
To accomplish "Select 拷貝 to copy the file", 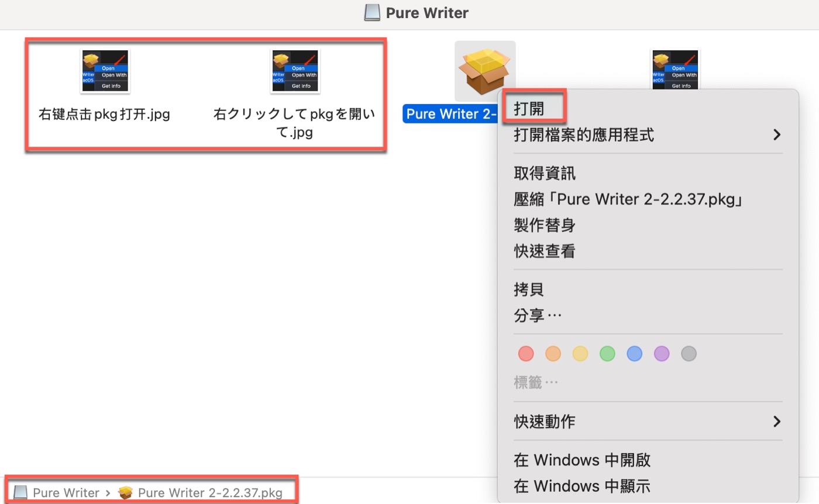I will point(529,289).
